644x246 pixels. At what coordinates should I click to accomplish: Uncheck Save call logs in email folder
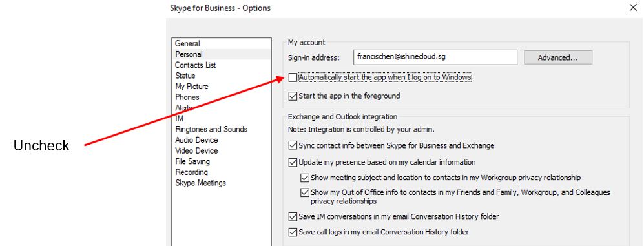click(x=293, y=232)
